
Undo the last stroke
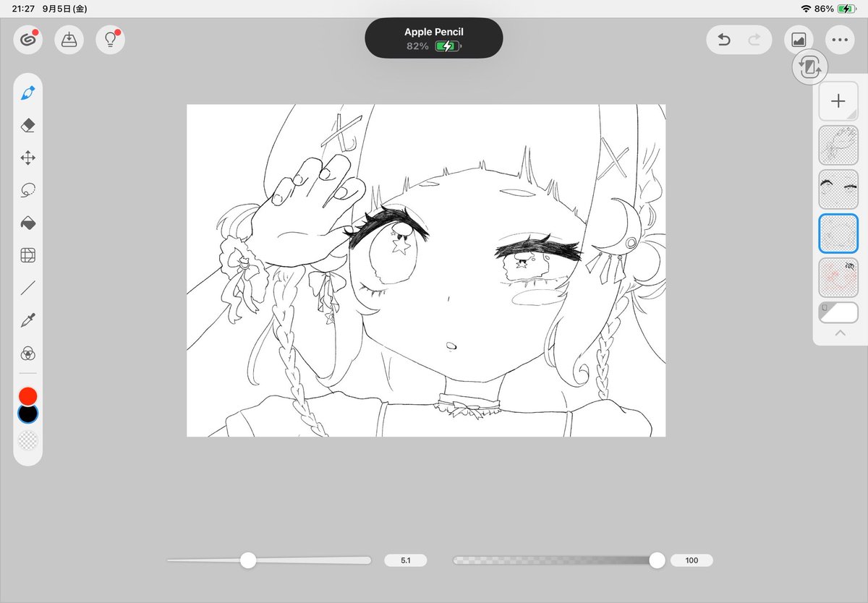point(724,40)
